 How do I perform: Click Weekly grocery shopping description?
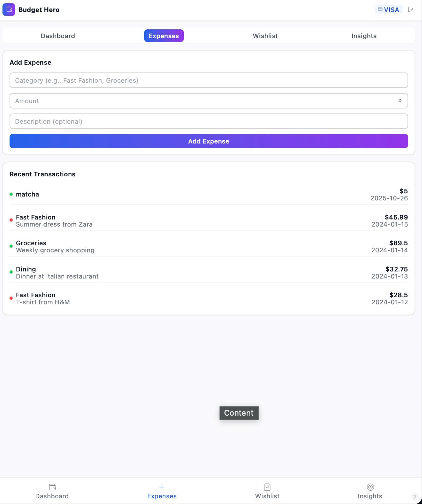click(x=55, y=250)
